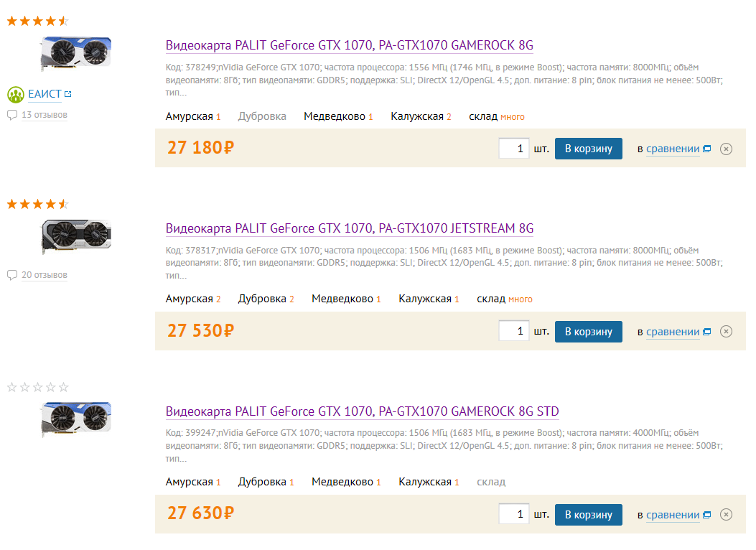Click quantity field for GAMEROCK 8G
This screenshot has width=756, height=550.
(x=513, y=149)
